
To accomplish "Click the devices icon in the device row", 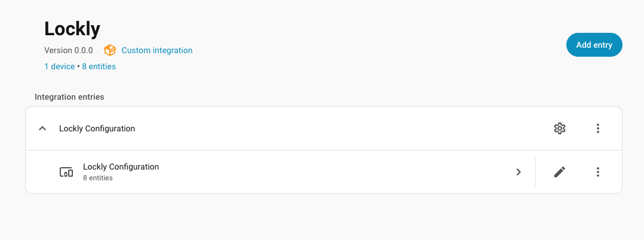I will tap(66, 172).
